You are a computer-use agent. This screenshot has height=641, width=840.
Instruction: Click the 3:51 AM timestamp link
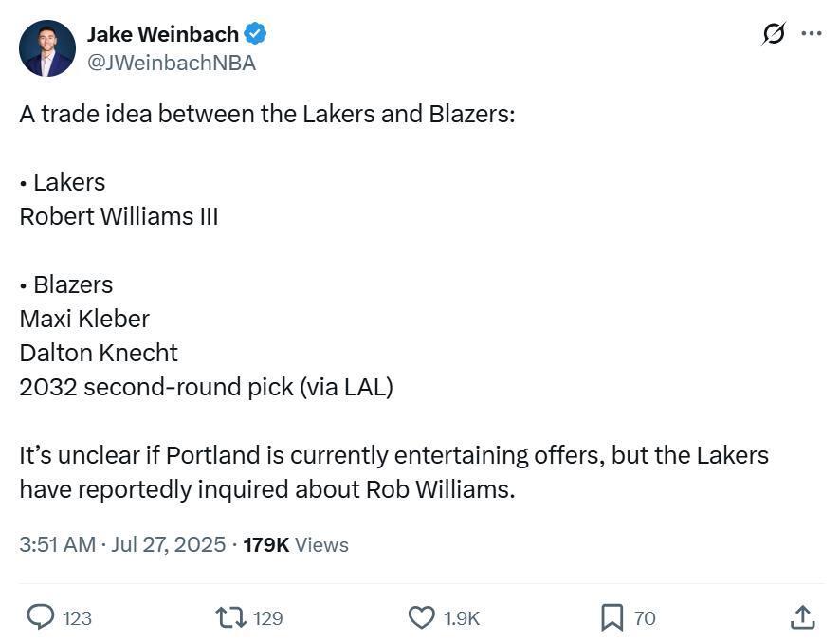[57, 544]
